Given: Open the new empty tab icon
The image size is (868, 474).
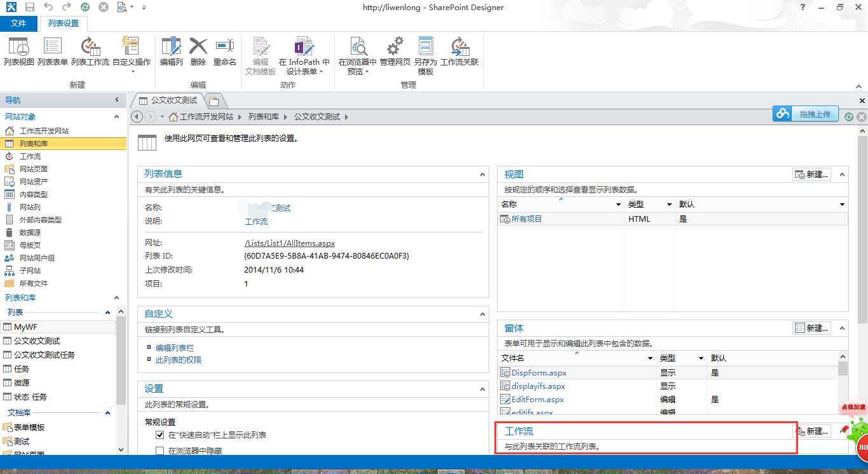Looking at the screenshot, I should point(214,101).
